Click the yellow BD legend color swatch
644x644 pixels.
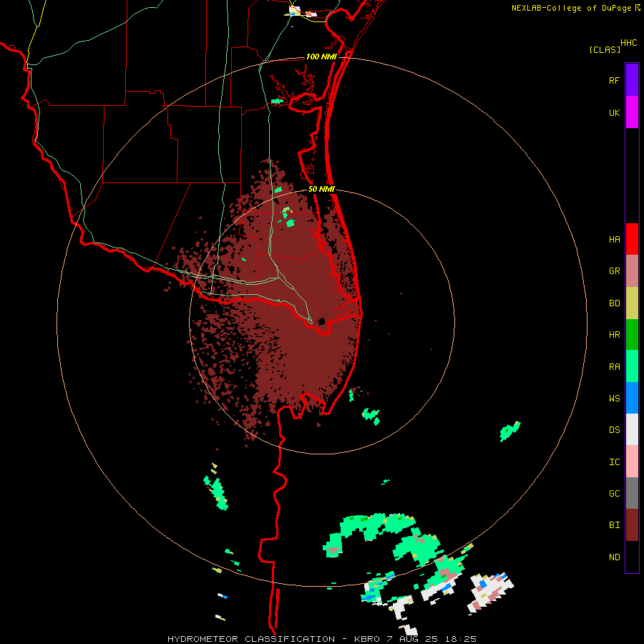(x=632, y=303)
